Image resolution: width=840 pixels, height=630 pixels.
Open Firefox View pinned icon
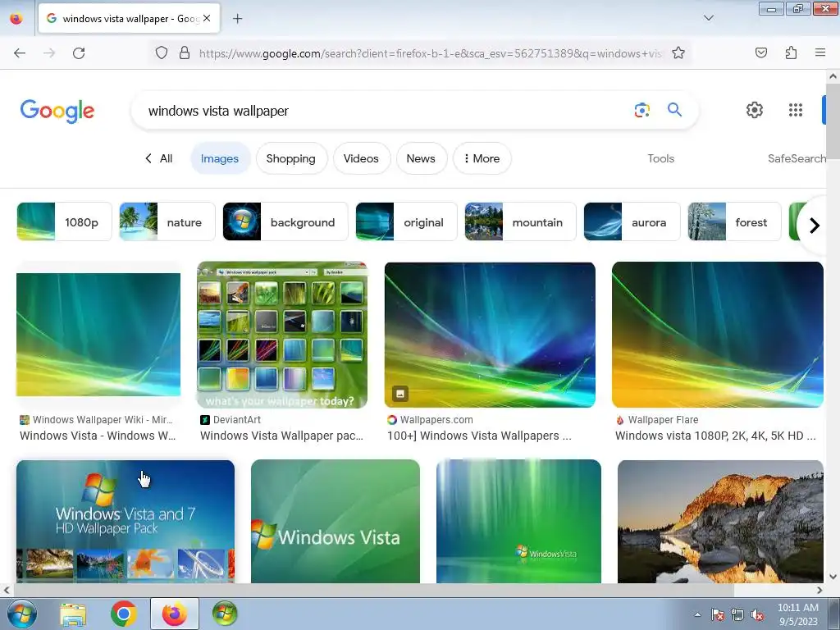point(16,18)
